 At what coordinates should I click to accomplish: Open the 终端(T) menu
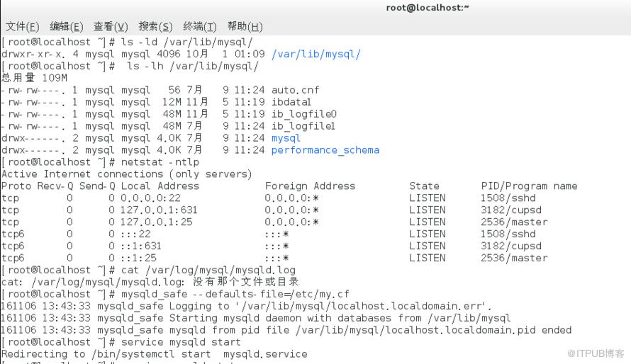[x=200, y=26]
